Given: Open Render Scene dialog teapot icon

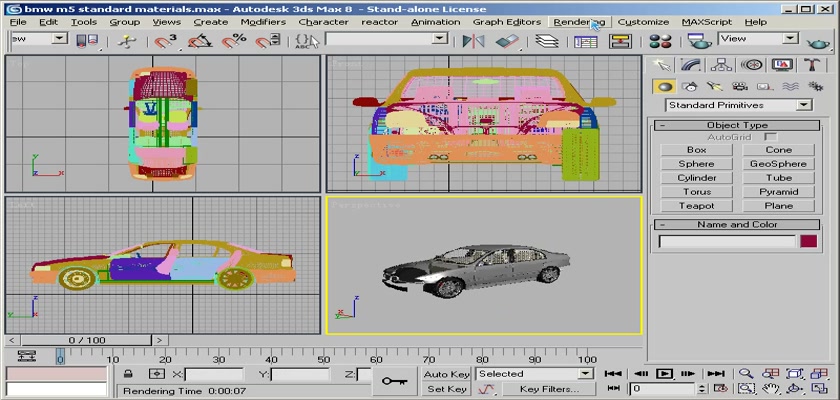Looking at the screenshot, I should click(x=699, y=41).
